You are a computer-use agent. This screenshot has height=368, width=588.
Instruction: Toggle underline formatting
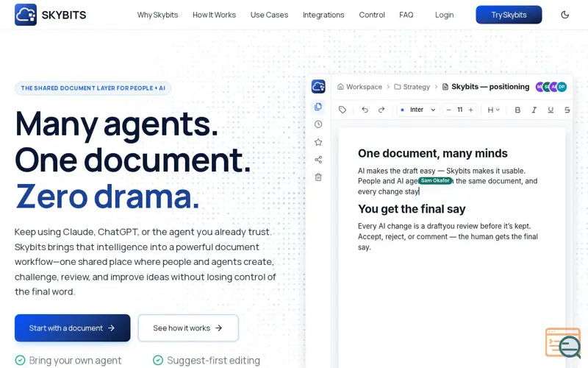pyautogui.click(x=551, y=110)
